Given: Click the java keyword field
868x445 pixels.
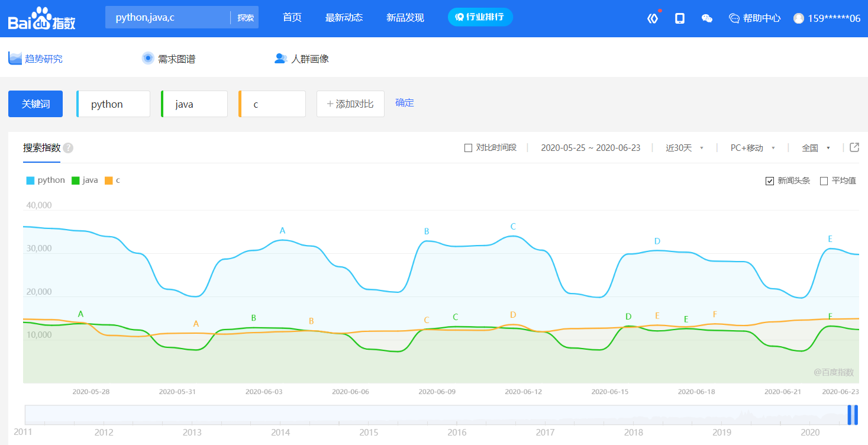Looking at the screenshot, I should (195, 104).
